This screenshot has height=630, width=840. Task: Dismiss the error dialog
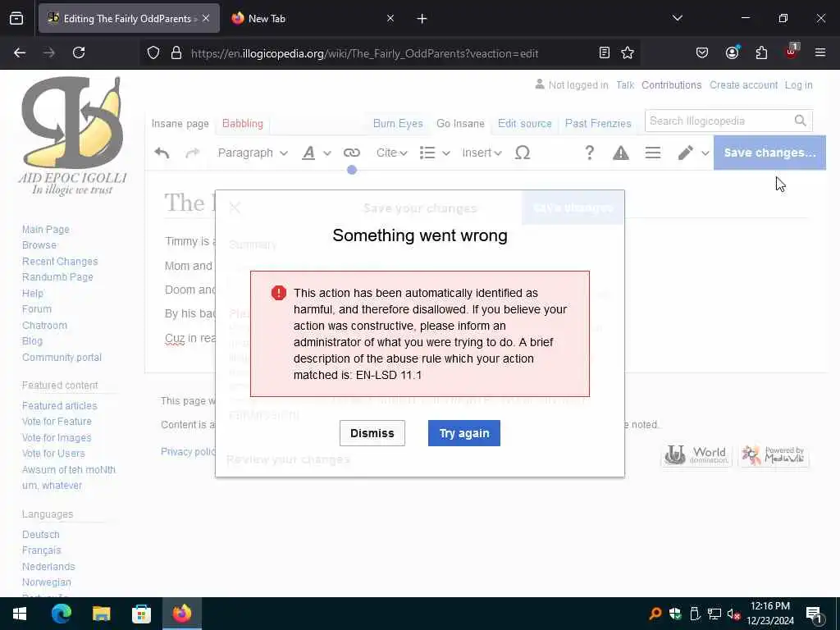(x=372, y=433)
